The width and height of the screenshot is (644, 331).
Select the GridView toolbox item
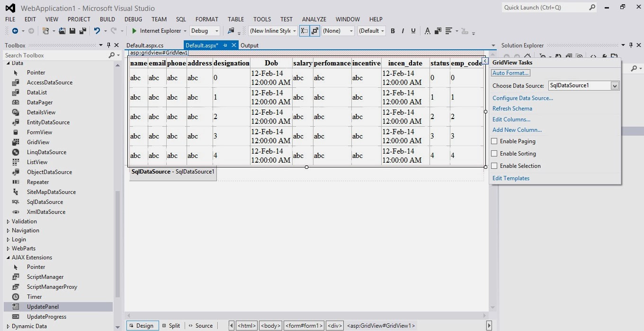point(38,142)
